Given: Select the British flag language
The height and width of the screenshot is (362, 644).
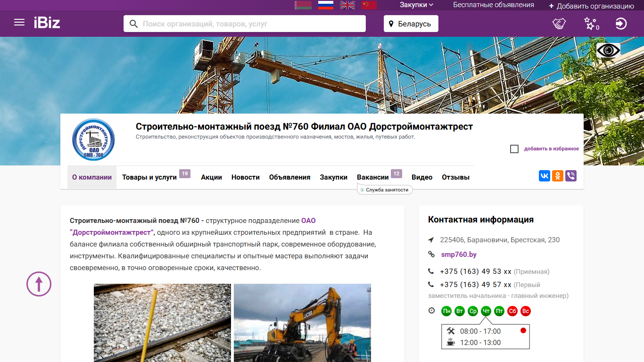Looking at the screenshot, I should (347, 5).
